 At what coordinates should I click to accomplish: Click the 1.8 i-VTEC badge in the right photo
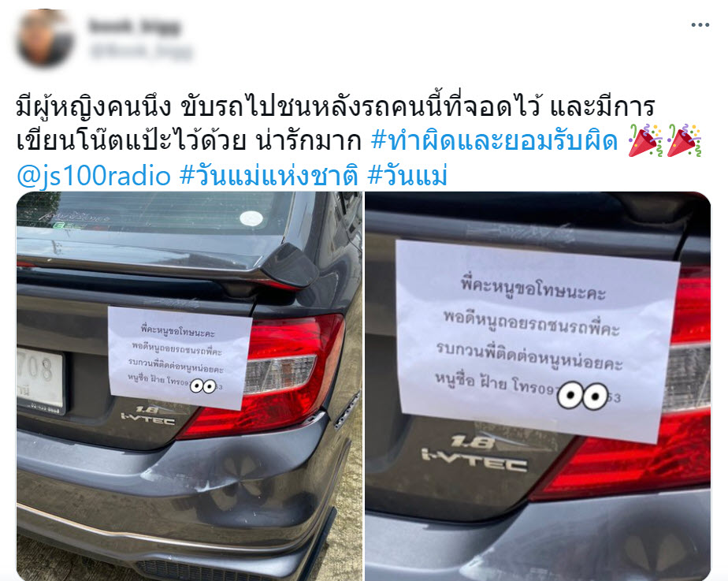click(474, 454)
